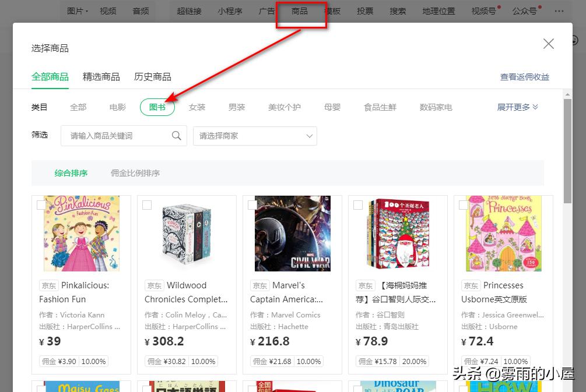Image resolution: width=586 pixels, height=392 pixels.
Task: Choose the 女装 category filter
Action: click(197, 107)
